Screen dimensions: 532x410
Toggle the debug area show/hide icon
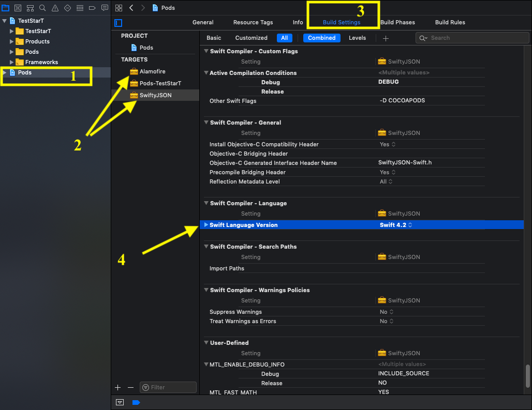[120, 402]
